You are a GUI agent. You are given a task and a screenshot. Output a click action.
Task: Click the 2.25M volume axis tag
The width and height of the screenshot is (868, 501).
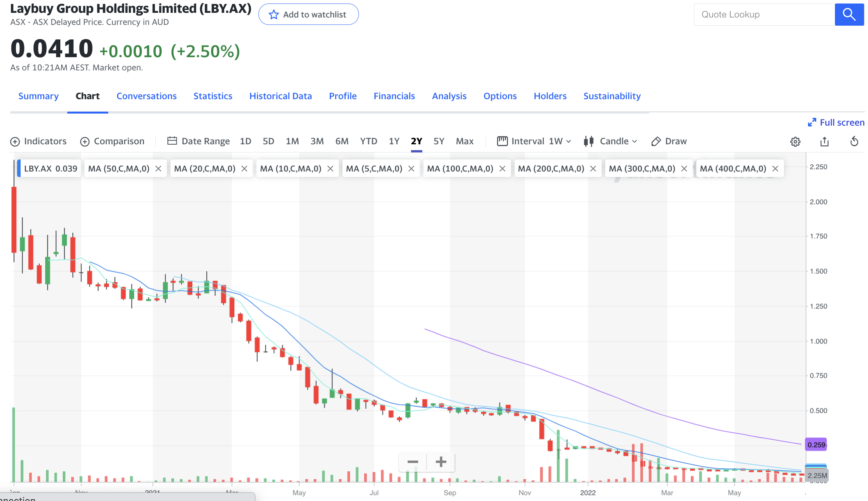[x=817, y=475]
